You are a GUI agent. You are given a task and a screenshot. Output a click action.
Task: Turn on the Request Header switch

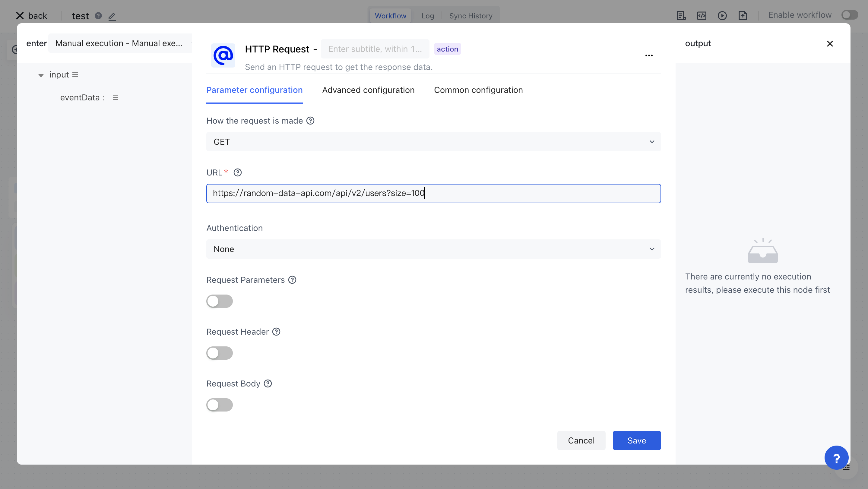219,353
